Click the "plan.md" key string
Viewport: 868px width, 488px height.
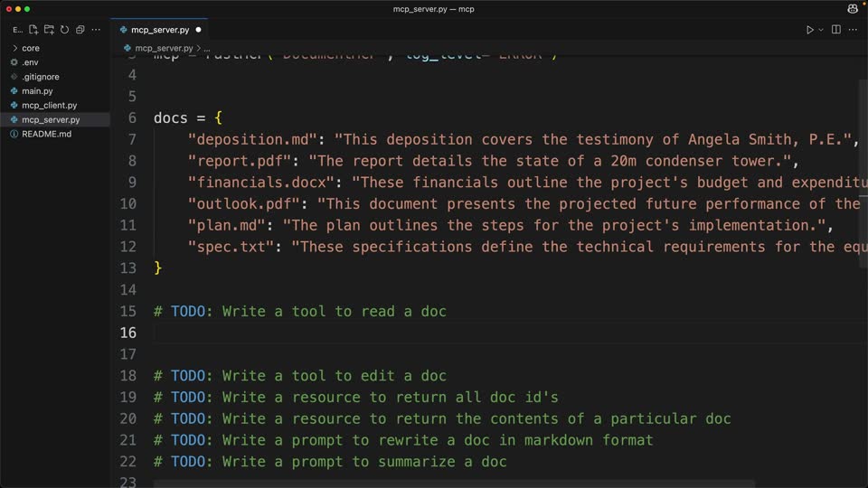point(226,225)
